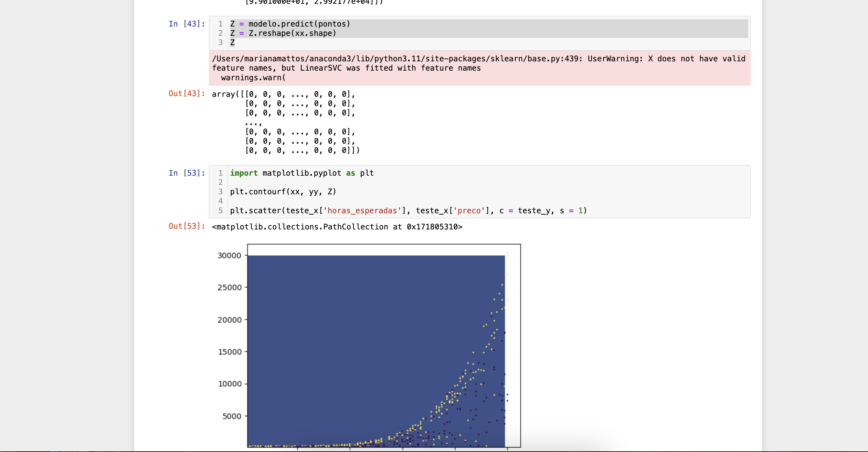Click the 10000 y-axis tick label

230,384
